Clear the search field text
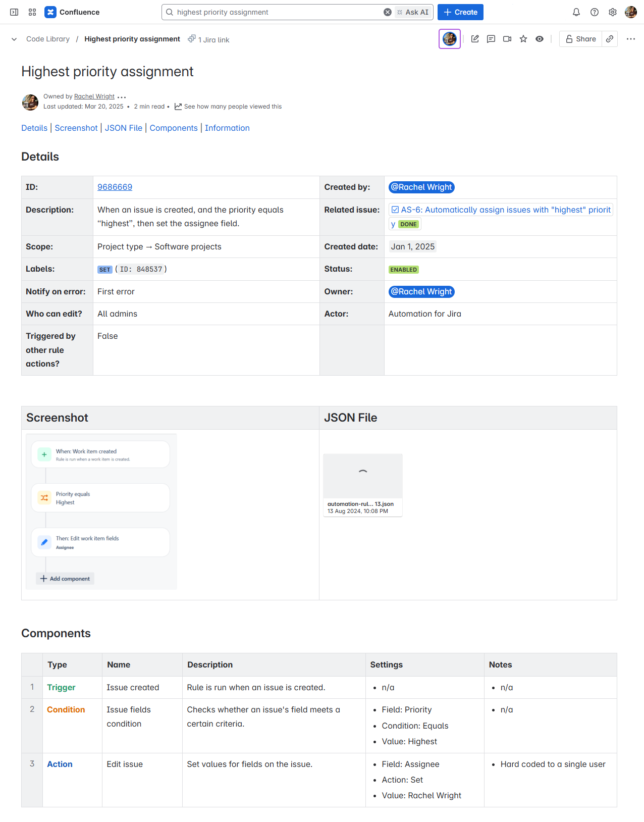The width and height of the screenshot is (644, 822). click(388, 12)
